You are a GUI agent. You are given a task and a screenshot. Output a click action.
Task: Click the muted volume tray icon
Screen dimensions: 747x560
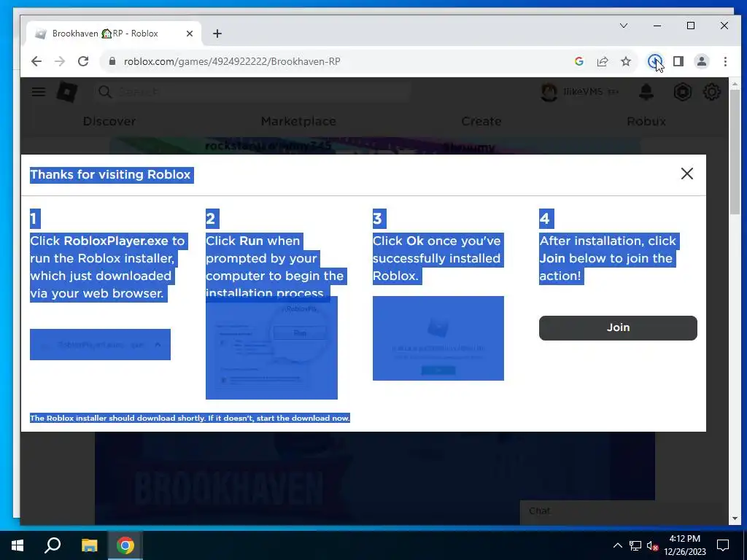pyautogui.click(x=652, y=545)
